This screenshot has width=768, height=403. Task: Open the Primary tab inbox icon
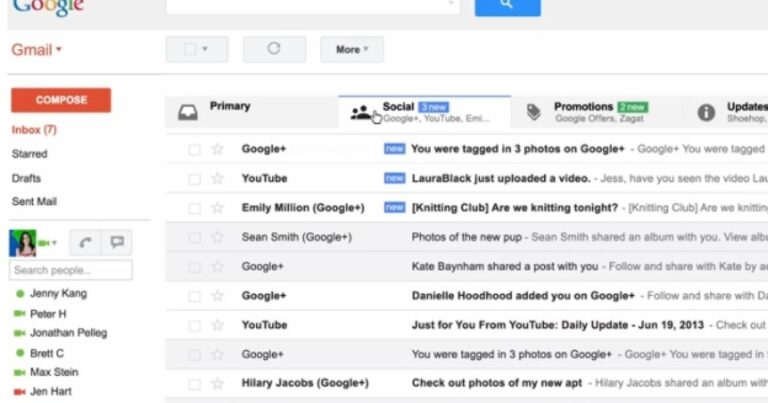[x=188, y=112]
